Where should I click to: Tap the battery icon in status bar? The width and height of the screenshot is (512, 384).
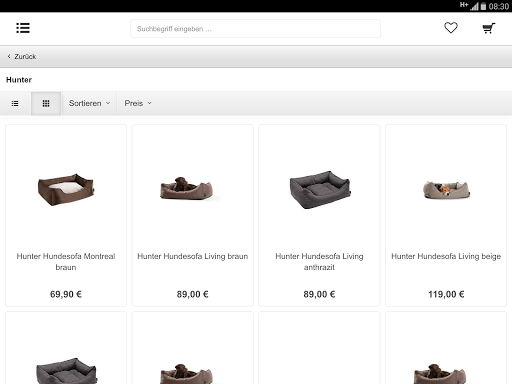(483, 6)
